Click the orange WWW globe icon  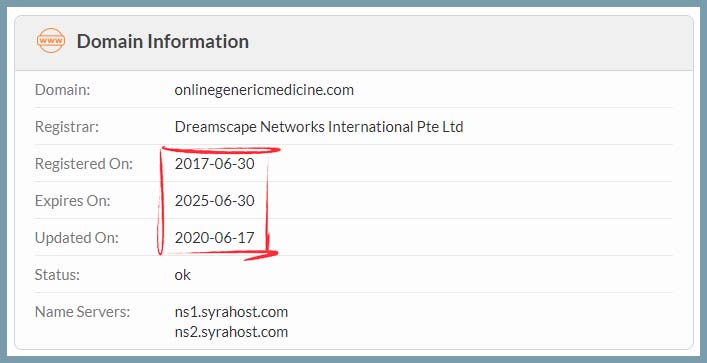click(x=50, y=41)
